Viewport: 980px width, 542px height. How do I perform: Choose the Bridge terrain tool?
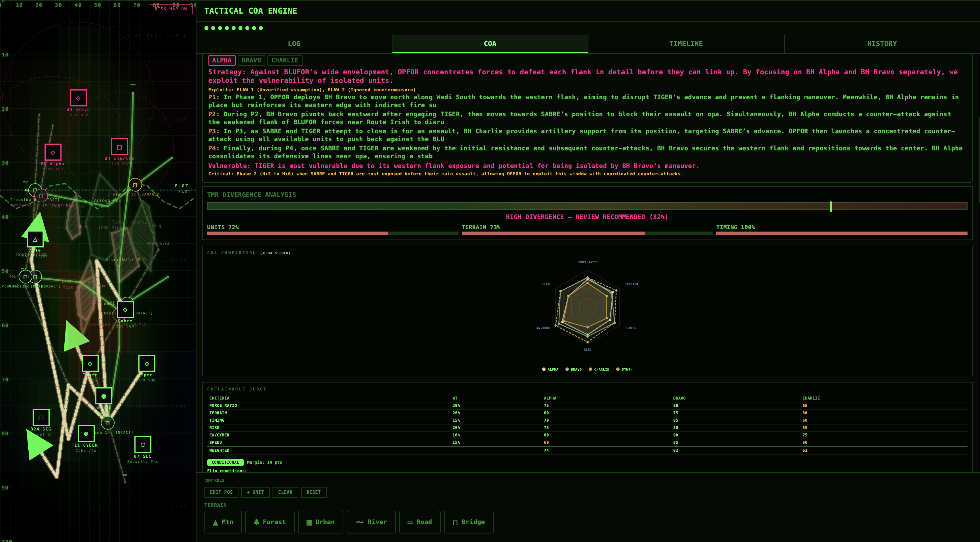point(468,522)
